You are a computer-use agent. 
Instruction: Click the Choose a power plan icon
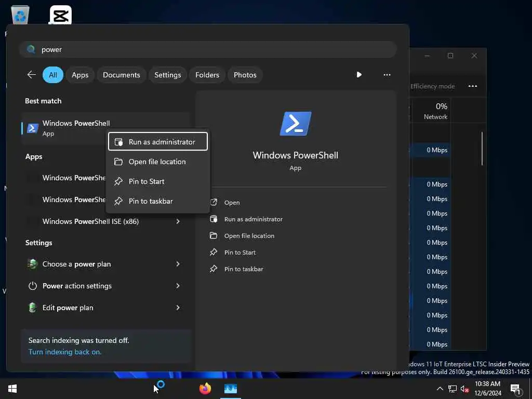click(x=33, y=264)
